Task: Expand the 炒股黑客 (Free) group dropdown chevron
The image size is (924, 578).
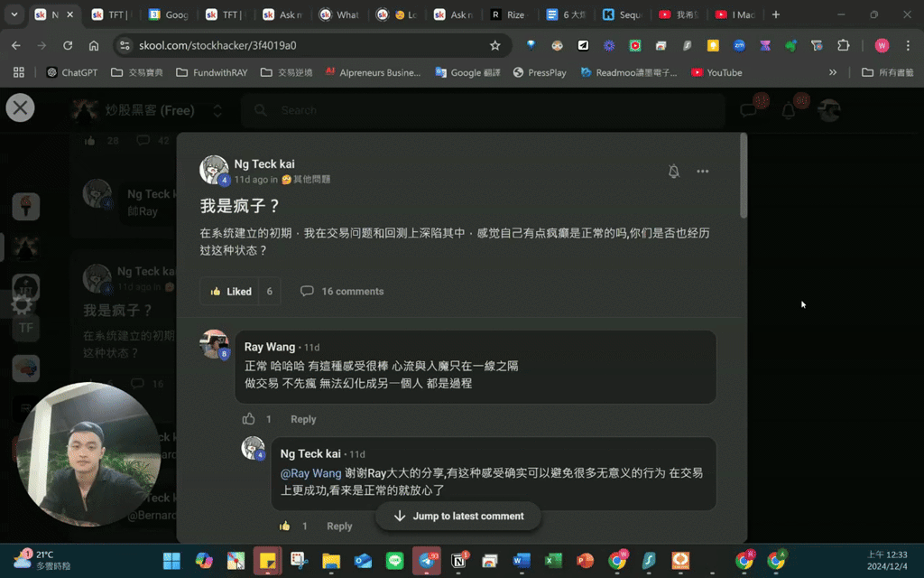Action: click(217, 109)
